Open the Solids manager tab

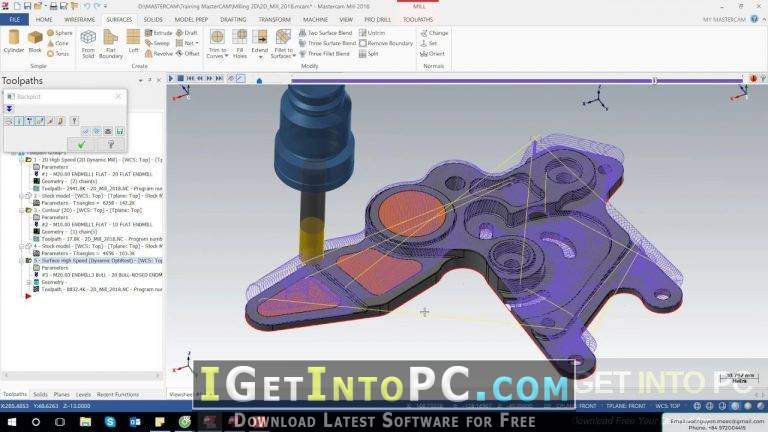coord(40,394)
